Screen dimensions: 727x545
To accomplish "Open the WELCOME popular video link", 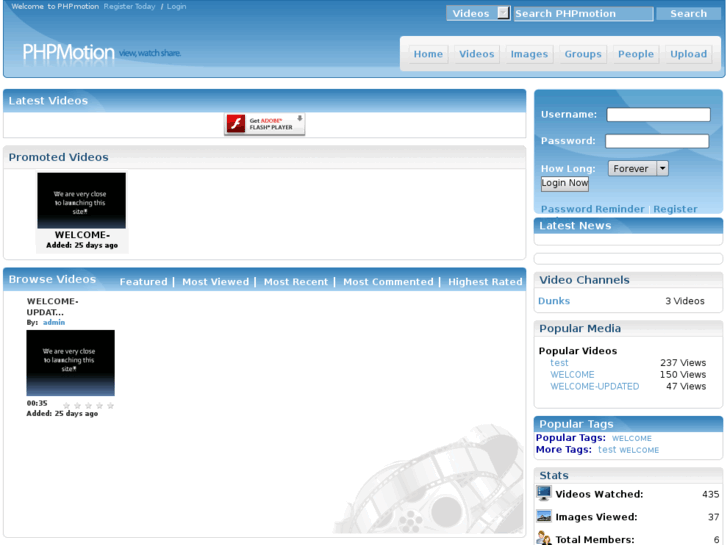I will tap(572, 374).
